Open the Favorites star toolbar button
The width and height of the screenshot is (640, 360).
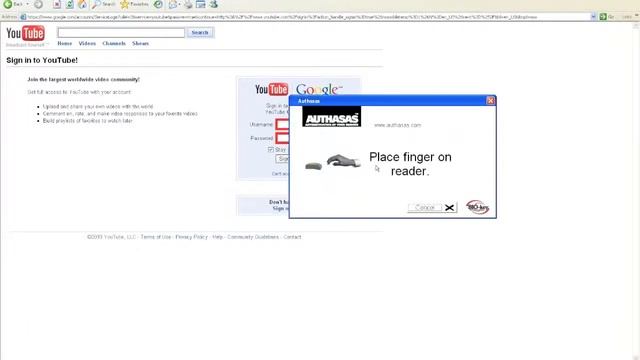pyautogui.click(x=134, y=4)
